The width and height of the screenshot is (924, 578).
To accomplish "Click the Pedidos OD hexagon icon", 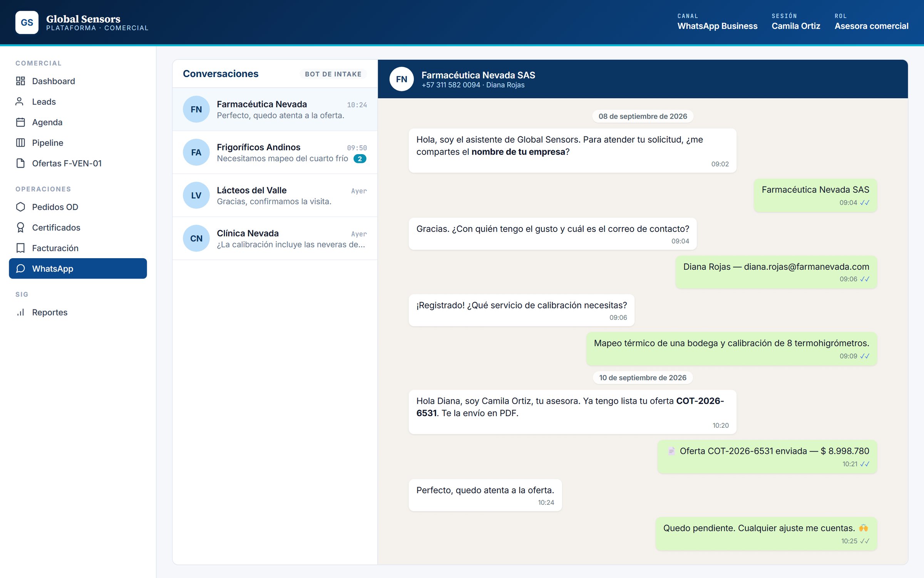I will (20, 207).
